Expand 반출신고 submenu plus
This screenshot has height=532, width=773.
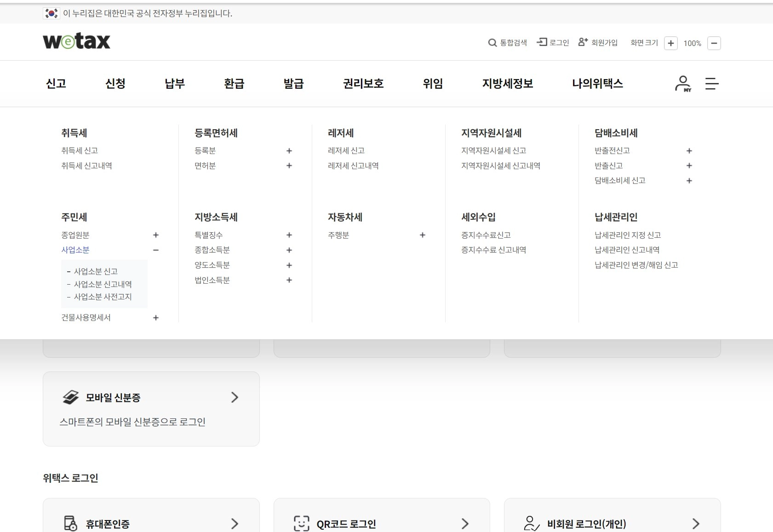pos(689,166)
